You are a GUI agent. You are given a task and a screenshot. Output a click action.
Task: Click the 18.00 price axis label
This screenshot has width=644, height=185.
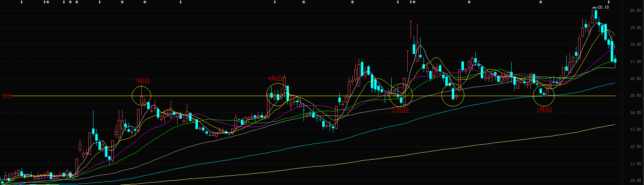click(x=635, y=45)
